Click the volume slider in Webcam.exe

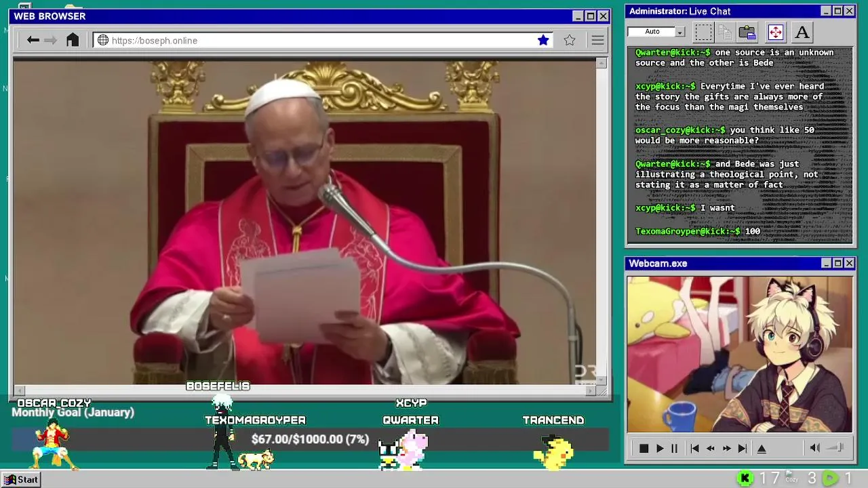click(x=835, y=448)
